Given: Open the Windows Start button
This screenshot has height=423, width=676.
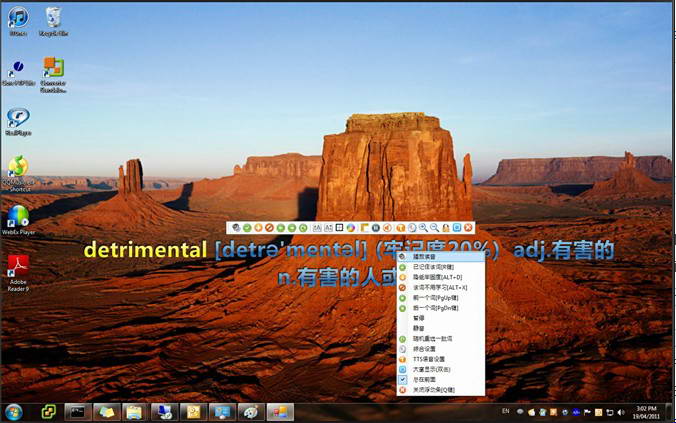Looking at the screenshot, I should pyautogui.click(x=14, y=412).
